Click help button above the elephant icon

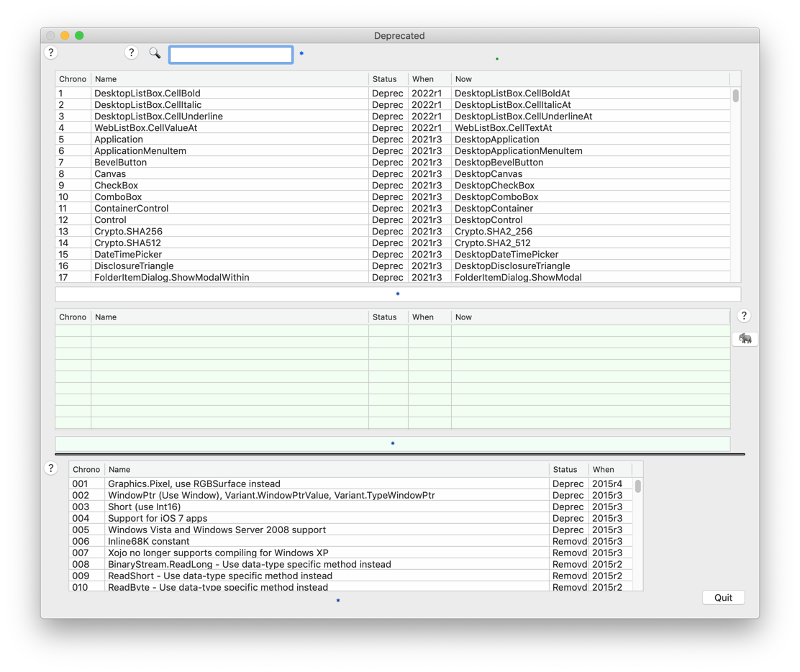(x=744, y=316)
